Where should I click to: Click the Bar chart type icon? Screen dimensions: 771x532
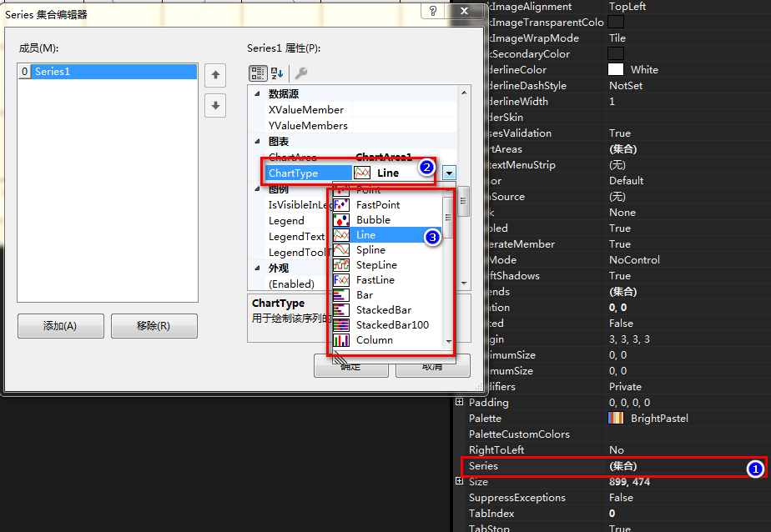click(x=341, y=294)
